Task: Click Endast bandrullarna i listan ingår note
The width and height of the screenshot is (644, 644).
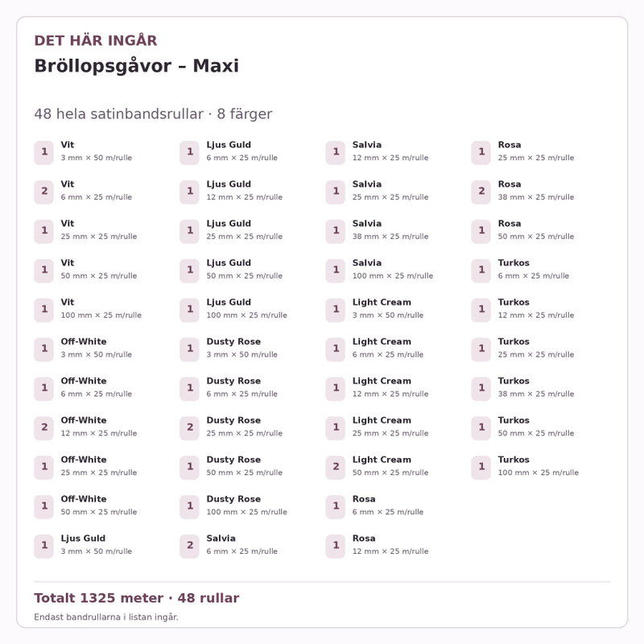Action: pos(106,617)
